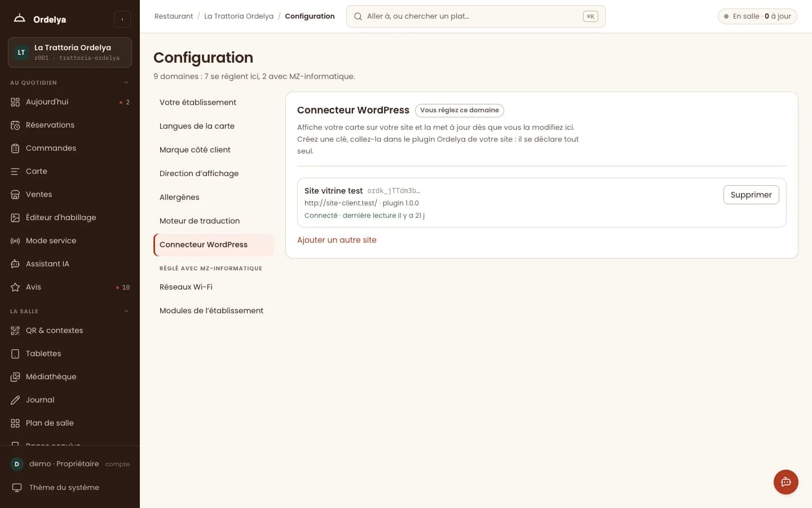This screenshot has height=508, width=812.
Task: Open the Tablettes device icon
Action: [15, 354]
